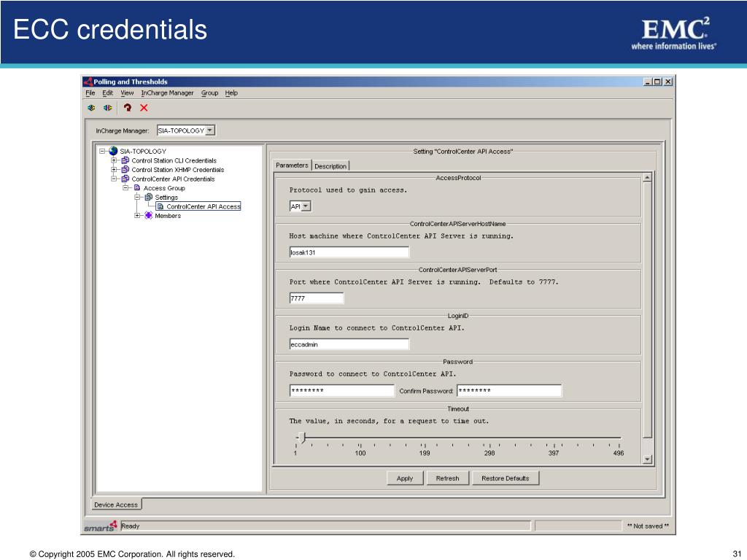This screenshot has height=560, width=747.
Task: Click the dark red curved-arrow reconfigure icon
Action: point(127,108)
